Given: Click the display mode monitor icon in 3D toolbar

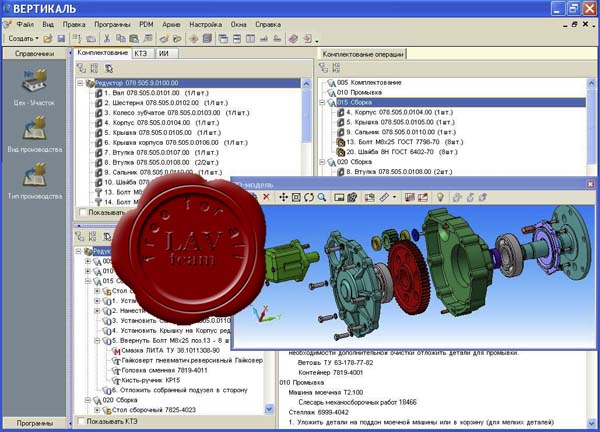Looking at the screenshot, I should pos(339,197).
